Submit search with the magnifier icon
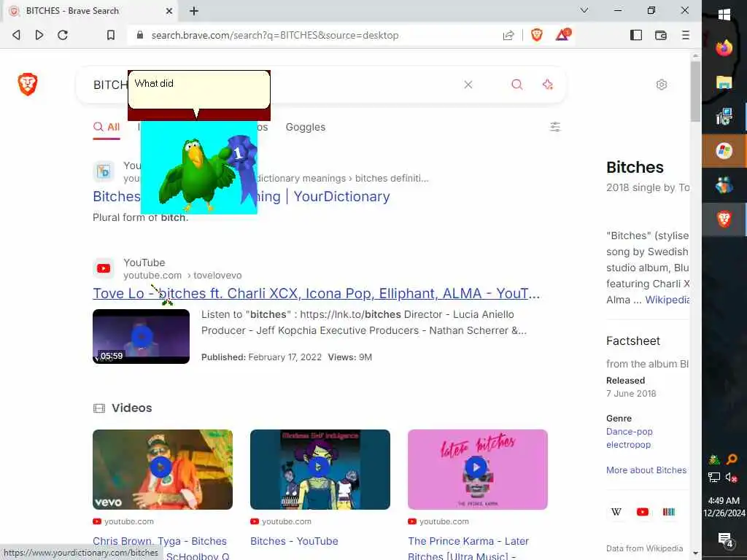This screenshot has height=560, width=747. [517, 85]
